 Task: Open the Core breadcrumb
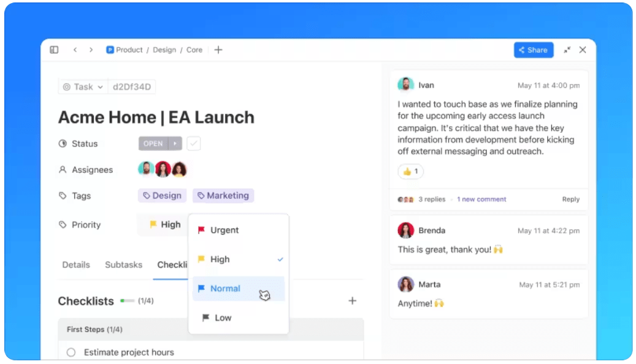(194, 50)
